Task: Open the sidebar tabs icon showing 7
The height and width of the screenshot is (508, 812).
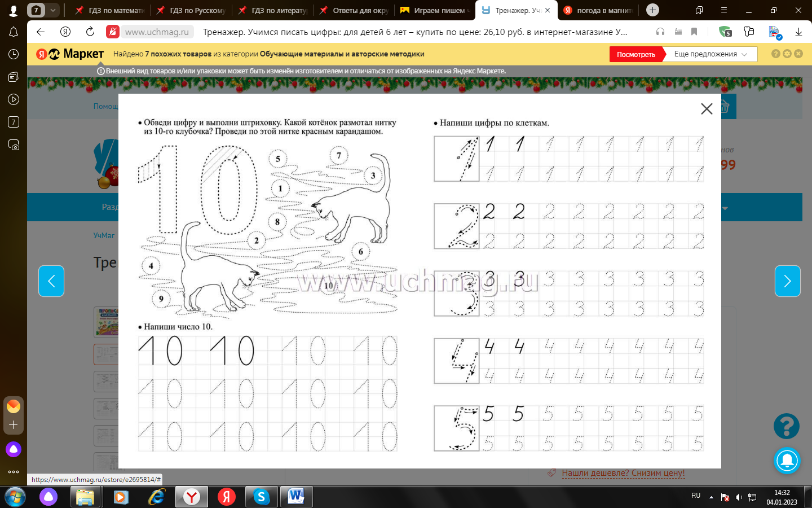Action: 14,122
